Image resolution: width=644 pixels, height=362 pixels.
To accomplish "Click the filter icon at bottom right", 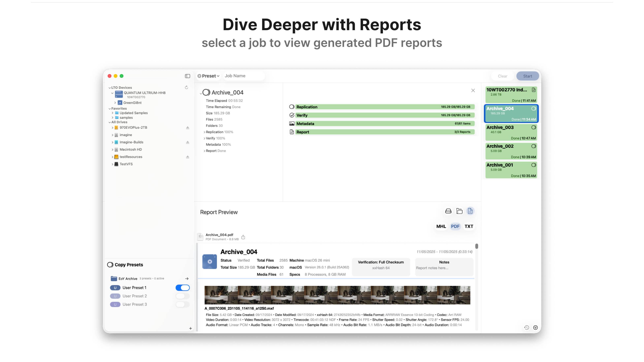I will tap(535, 328).
